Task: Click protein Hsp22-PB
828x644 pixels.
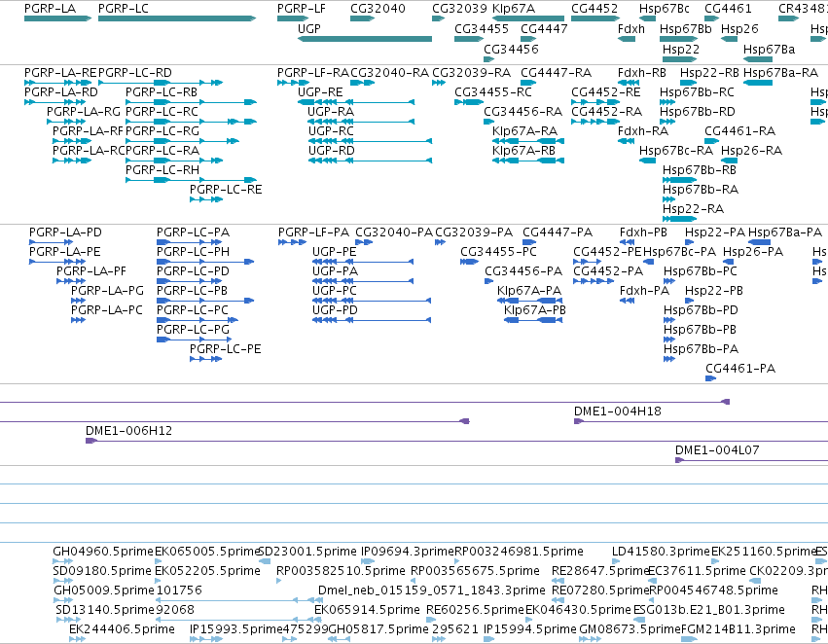Action: point(689,301)
